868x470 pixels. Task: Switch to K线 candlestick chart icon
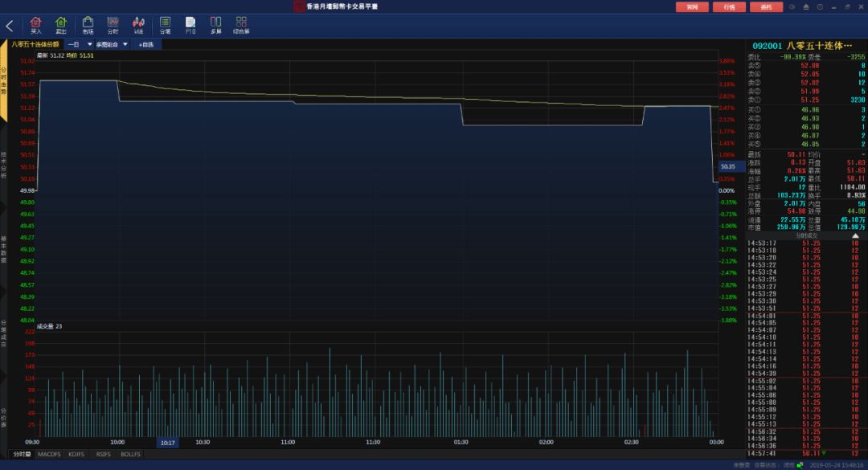click(x=138, y=26)
